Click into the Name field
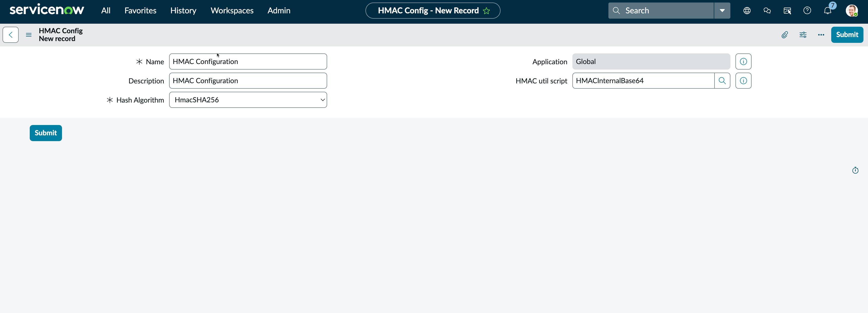Image resolution: width=868 pixels, height=313 pixels. (x=248, y=62)
